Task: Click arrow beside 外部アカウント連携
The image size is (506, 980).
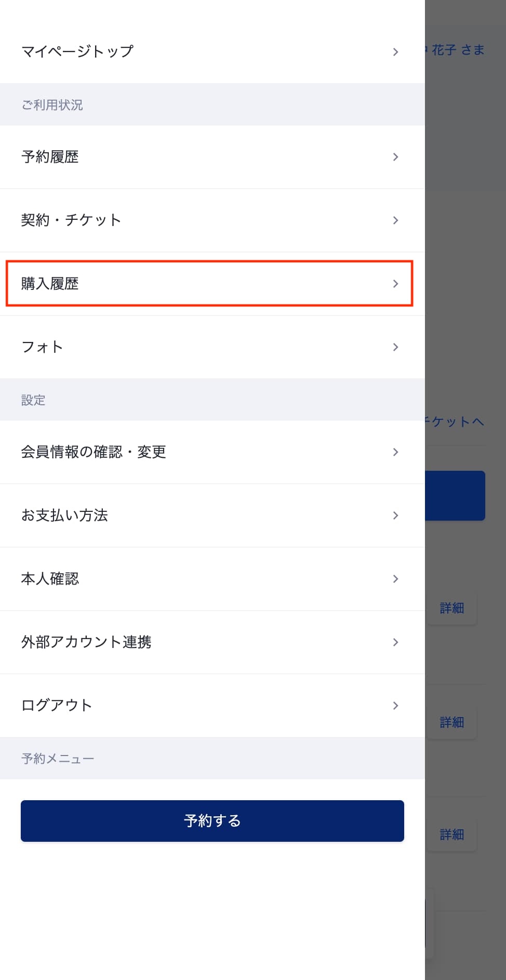Action: coord(395,642)
